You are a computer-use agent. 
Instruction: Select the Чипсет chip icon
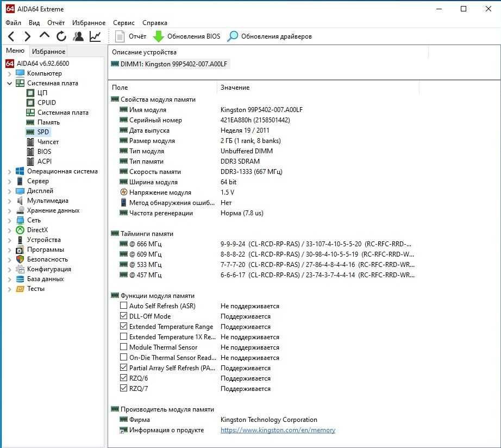tap(30, 142)
